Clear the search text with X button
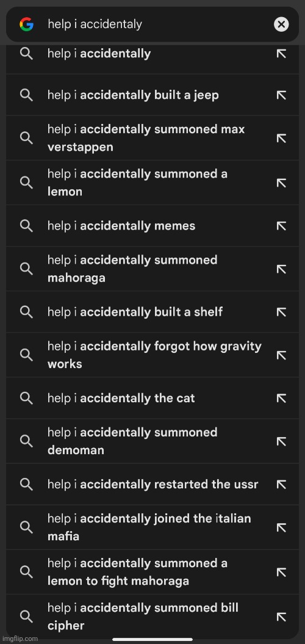The width and height of the screenshot is (305, 644). click(x=281, y=24)
